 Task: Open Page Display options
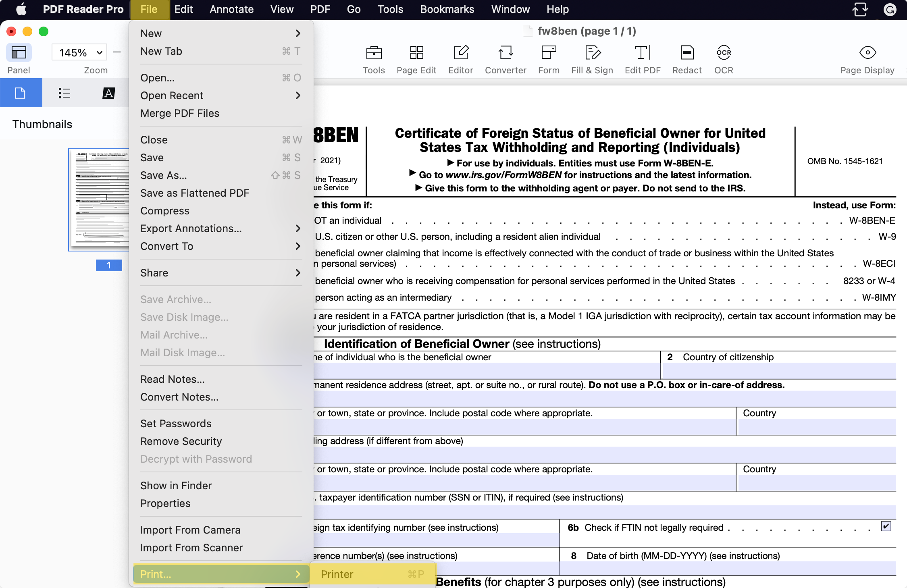867,60
